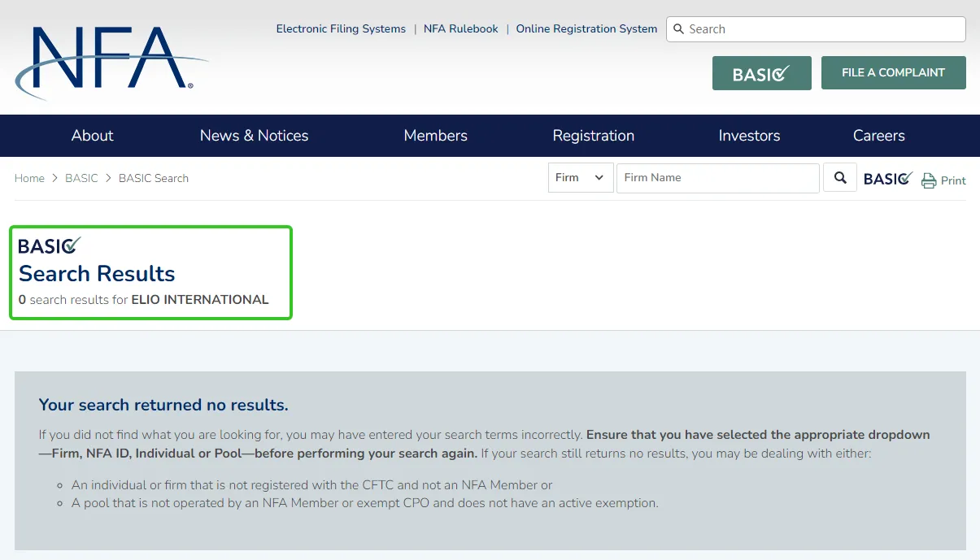
Task: Click the printer icon next to Print
Action: 929,180
